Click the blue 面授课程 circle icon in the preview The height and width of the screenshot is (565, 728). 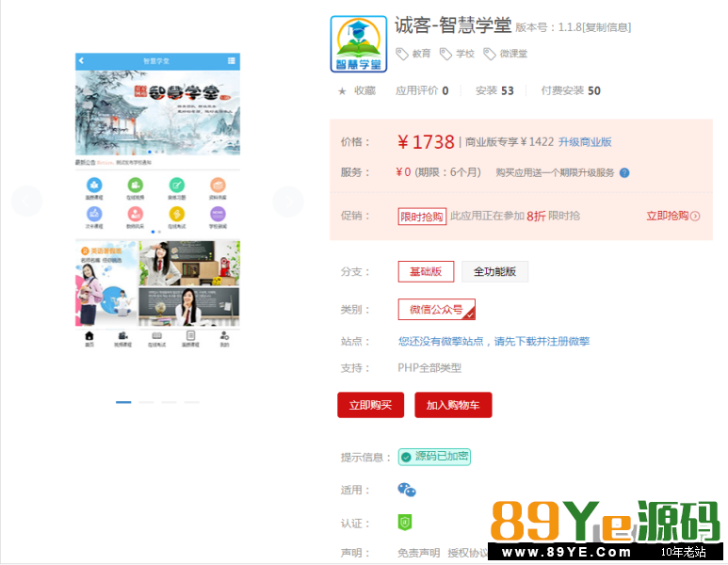[94, 185]
